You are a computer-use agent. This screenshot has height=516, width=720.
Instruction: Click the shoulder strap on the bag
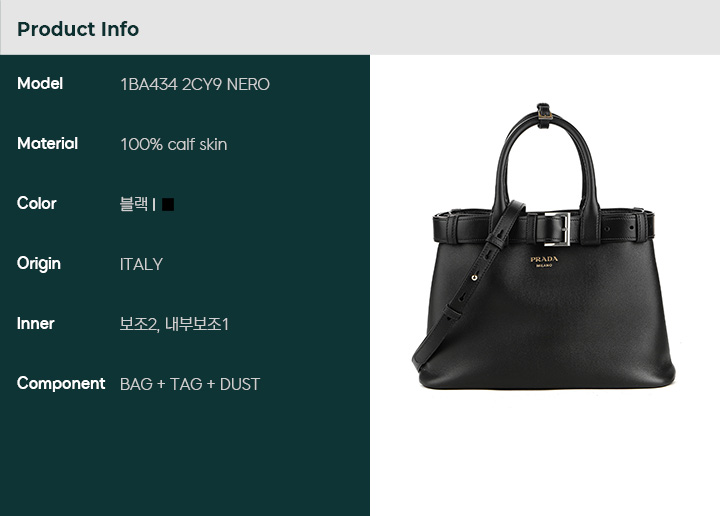(468, 285)
